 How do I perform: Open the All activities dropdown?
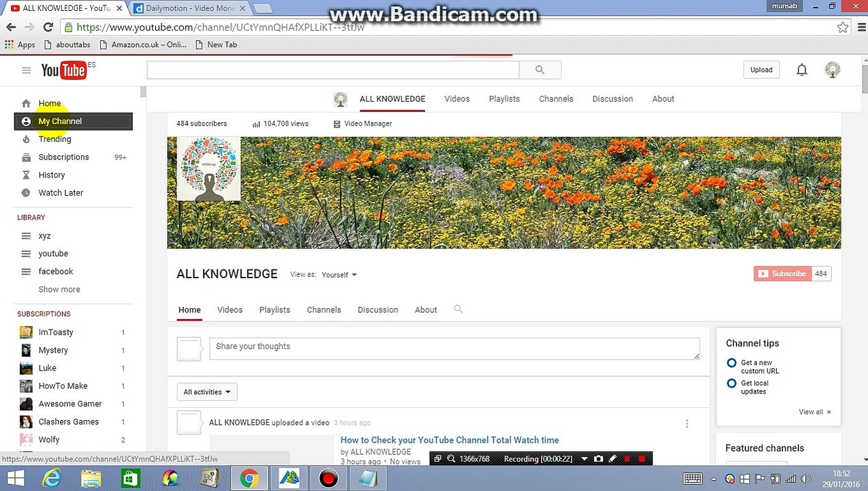click(207, 392)
